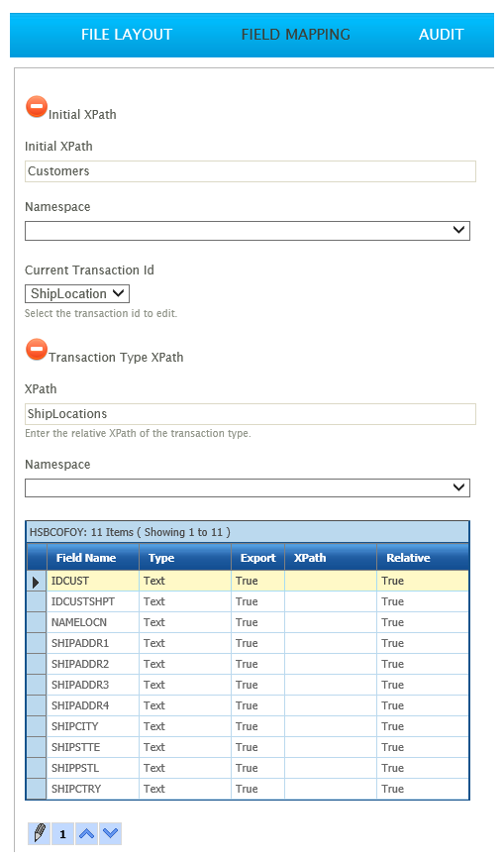
Task: Collapse the Initial XPath section with the red minus icon
Action: click(x=37, y=107)
